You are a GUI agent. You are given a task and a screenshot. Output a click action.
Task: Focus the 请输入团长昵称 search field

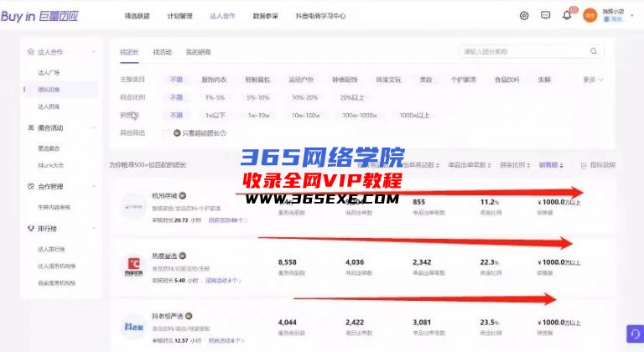(524, 52)
